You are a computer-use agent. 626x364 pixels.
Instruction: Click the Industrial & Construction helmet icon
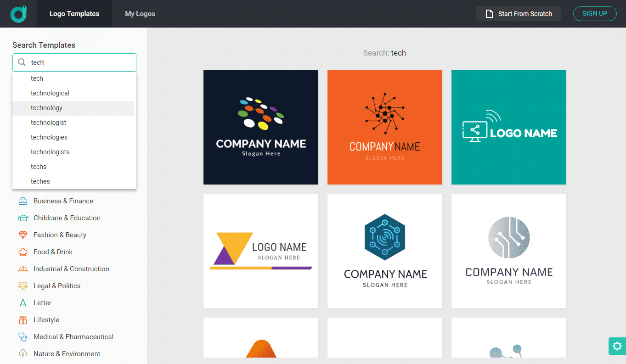coord(23,269)
